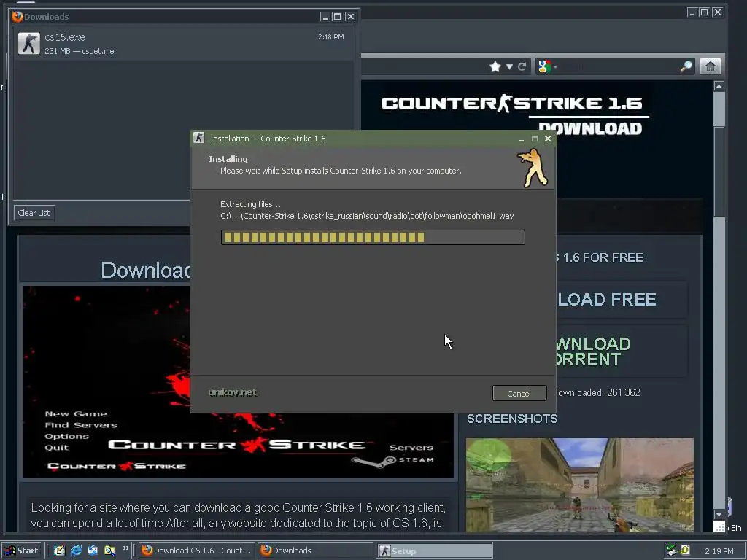Open the Google search engine selector icon
747x560 pixels.
(x=544, y=66)
